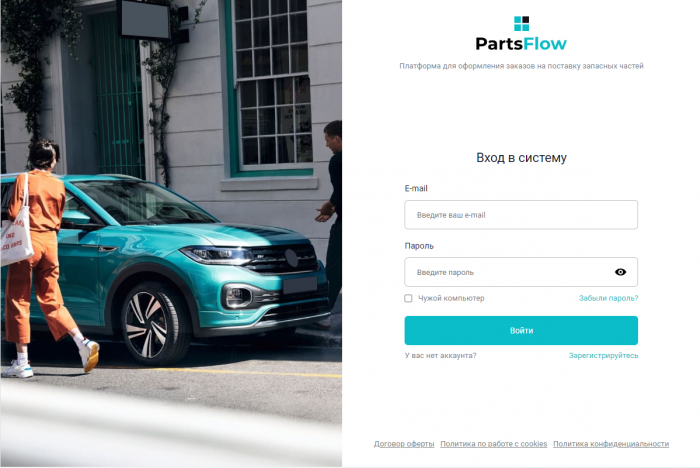Click the Чужой компьютер checkbox label

click(x=451, y=298)
